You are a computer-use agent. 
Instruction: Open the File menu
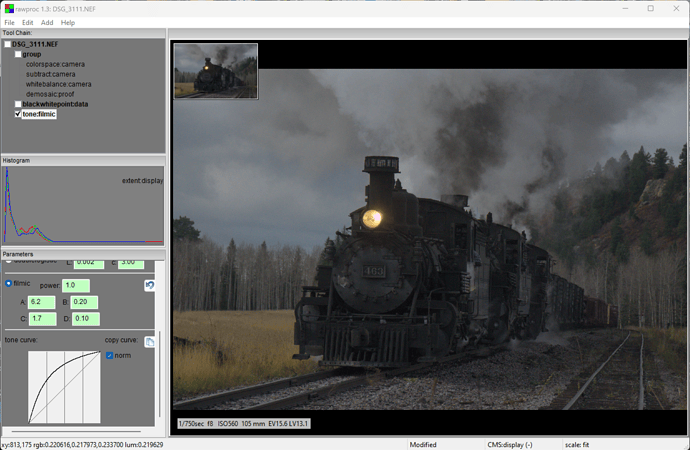(10, 22)
